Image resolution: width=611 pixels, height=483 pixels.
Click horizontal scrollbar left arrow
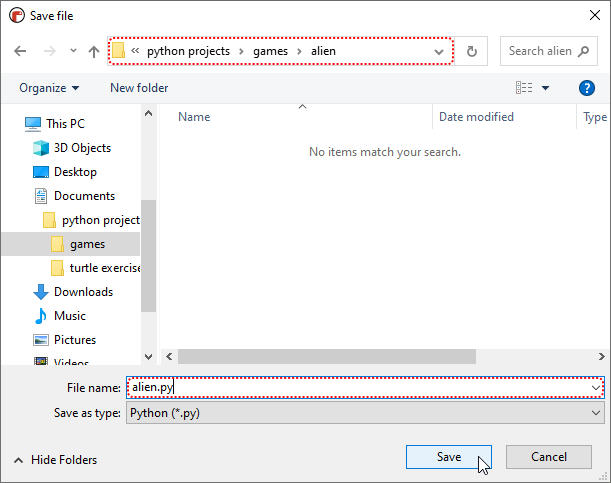[169, 356]
